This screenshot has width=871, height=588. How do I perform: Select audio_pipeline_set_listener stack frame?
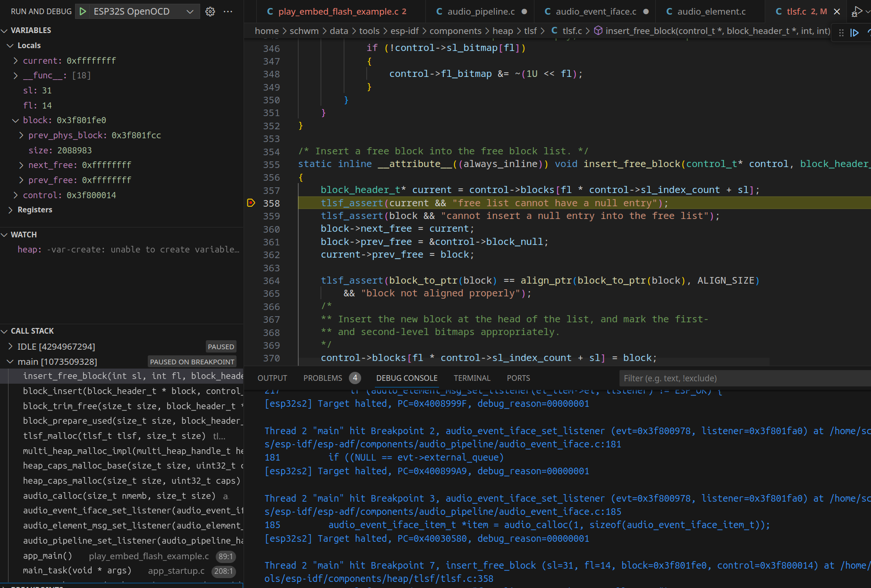click(x=122, y=541)
